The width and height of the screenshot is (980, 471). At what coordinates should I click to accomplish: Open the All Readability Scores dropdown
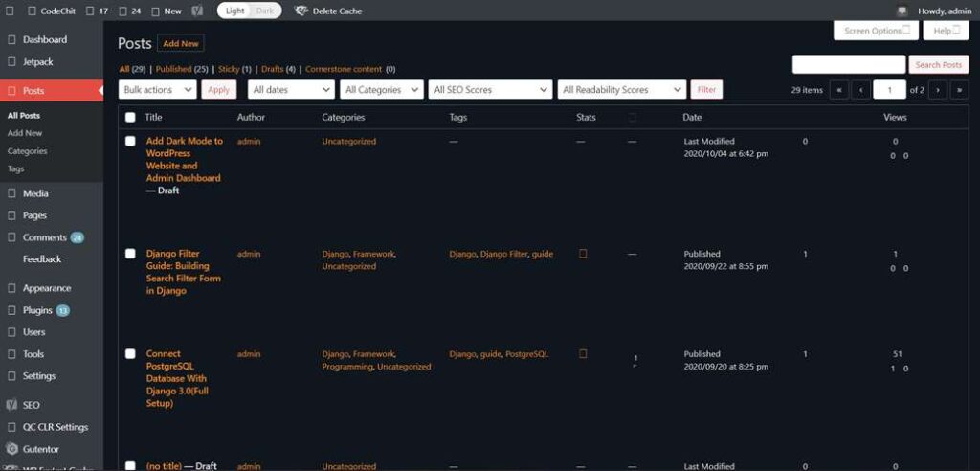[x=622, y=90]
